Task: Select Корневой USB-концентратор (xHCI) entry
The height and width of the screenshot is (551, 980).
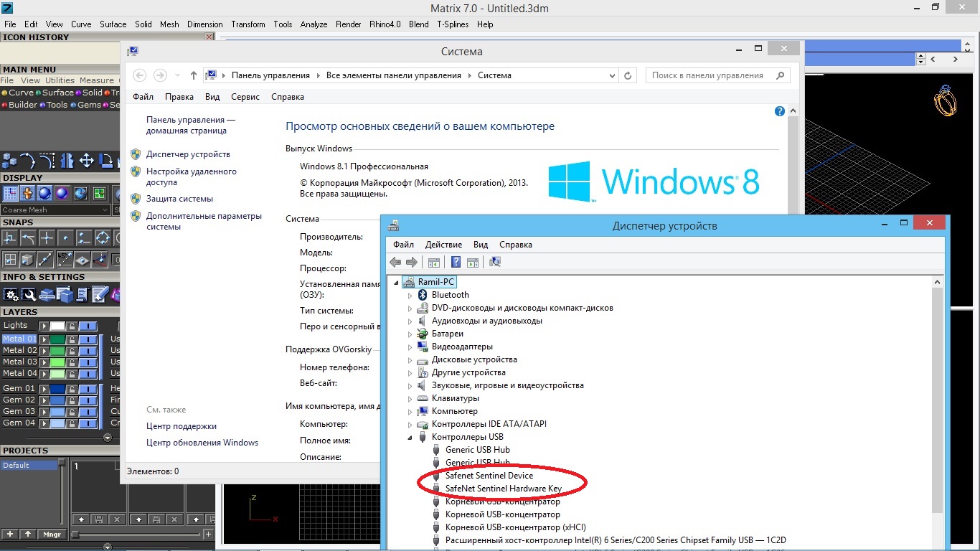Action: pyautogui.click(x=515, y=527)
